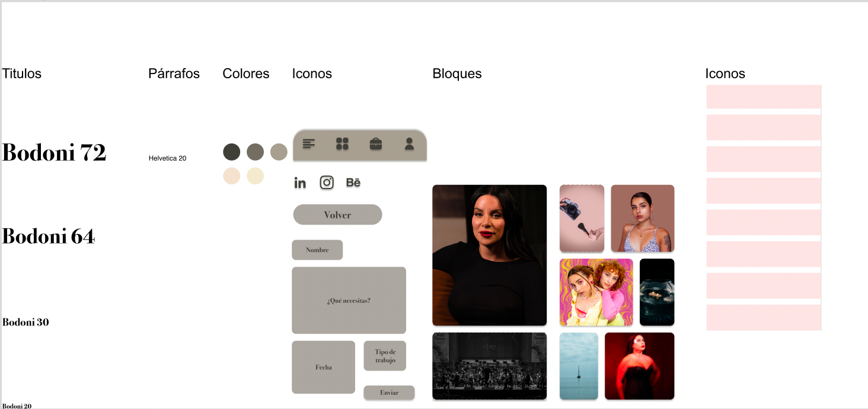Select the Bodoni 64 title text
This screenshot has height=409, width=868.
[49, 236]
